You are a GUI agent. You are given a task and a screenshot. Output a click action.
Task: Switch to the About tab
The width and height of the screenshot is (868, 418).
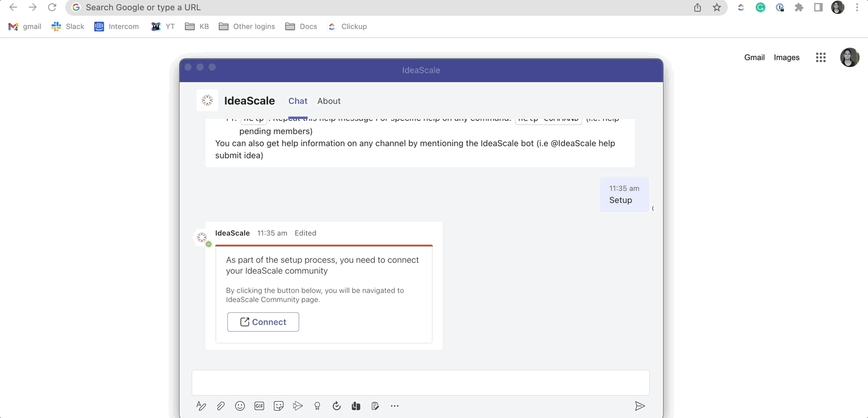[329, 101]
